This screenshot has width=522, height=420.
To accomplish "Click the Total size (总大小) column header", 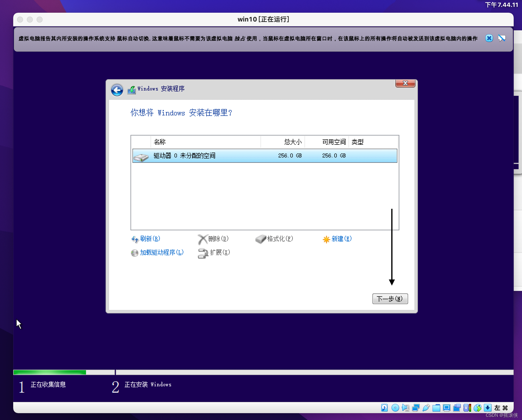I will (x=283, y=142).
